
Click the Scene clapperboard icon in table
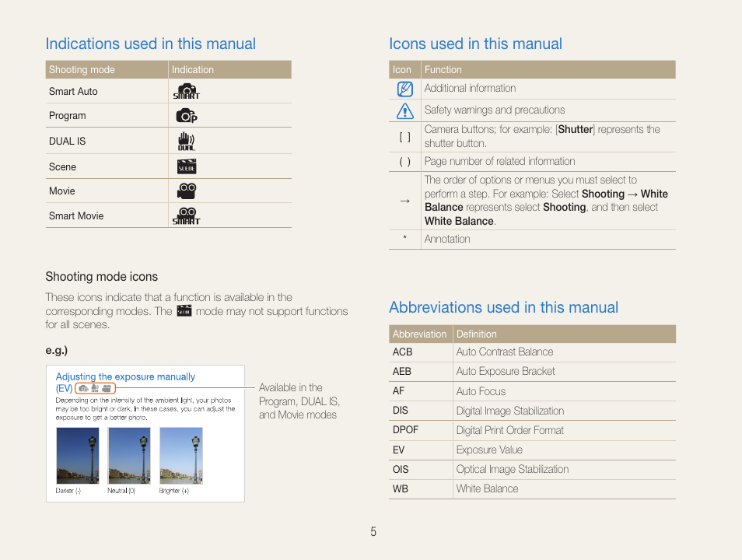pyautogui.click(x=187, y=166)
